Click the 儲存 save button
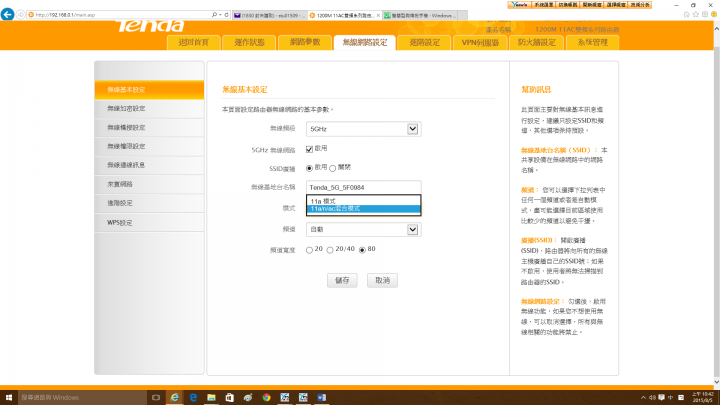 [x=342, y=280]
